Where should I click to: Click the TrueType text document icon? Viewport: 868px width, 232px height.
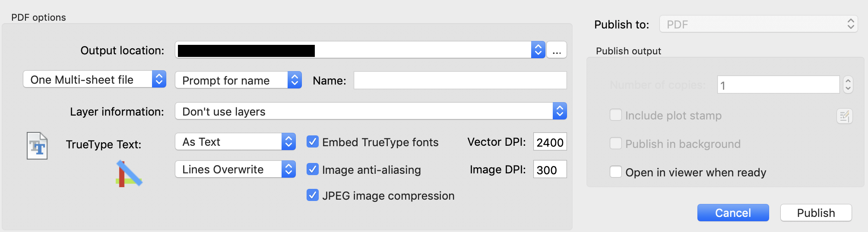pos(37,146)
